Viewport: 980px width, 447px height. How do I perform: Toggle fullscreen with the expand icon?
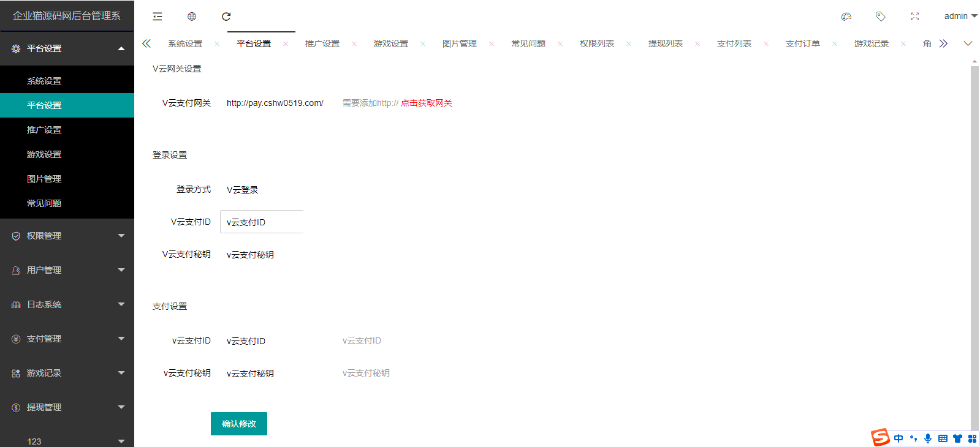point(915,17)
